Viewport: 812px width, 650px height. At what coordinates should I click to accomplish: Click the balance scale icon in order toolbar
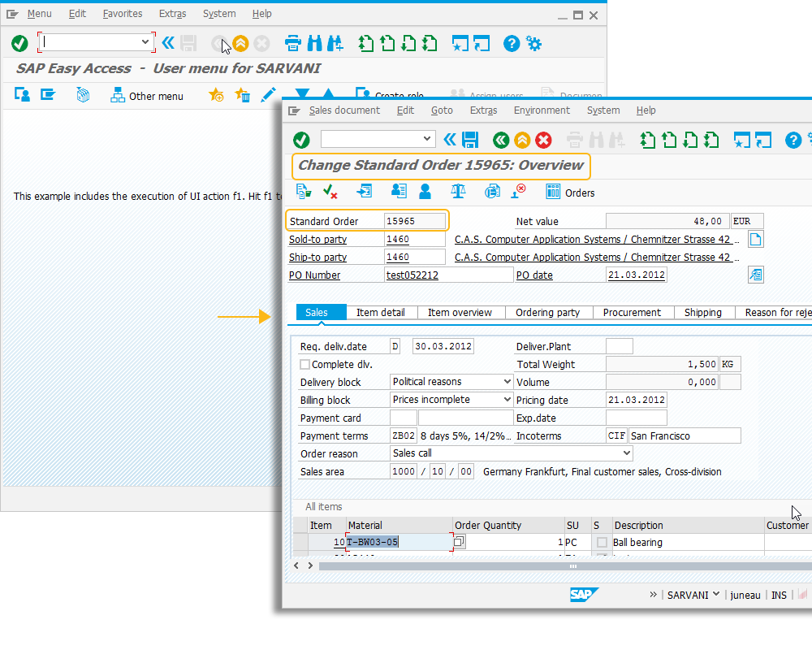tap(458, 191)
